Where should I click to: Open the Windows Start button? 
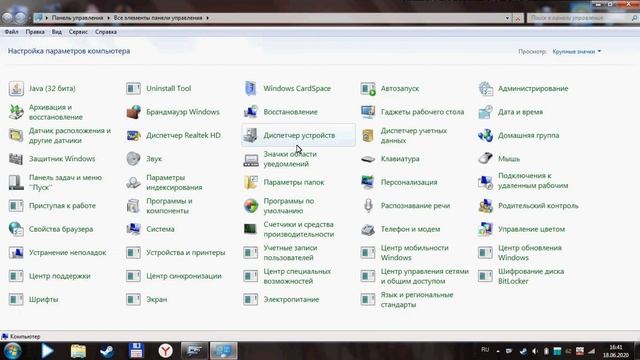pyautogui.click(x=12, y=351)
